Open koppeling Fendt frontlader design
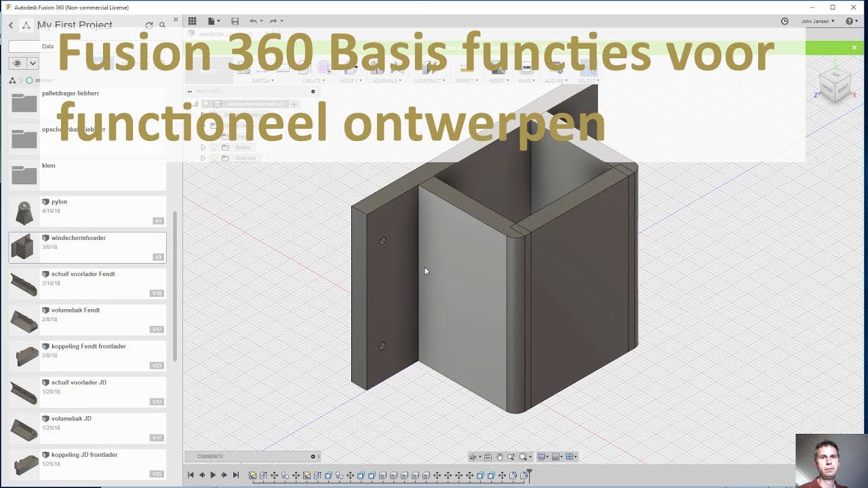The width and height of the screenshot is (868, 488). coord(87,356)
